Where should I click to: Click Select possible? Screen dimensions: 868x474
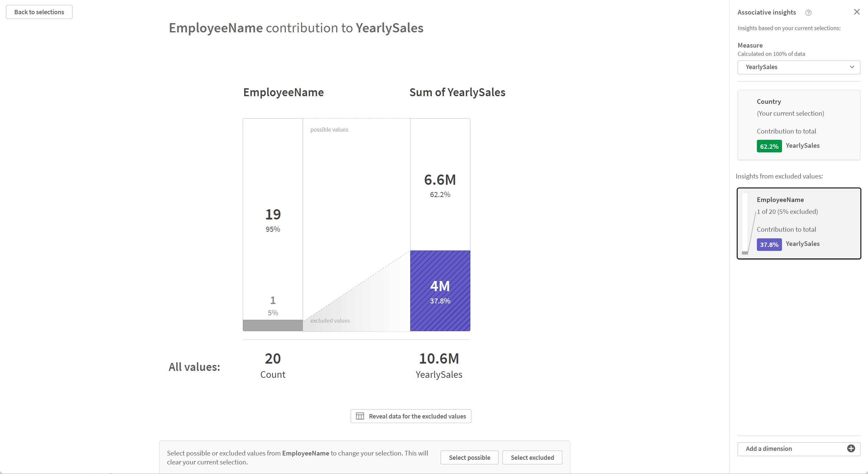469,457
